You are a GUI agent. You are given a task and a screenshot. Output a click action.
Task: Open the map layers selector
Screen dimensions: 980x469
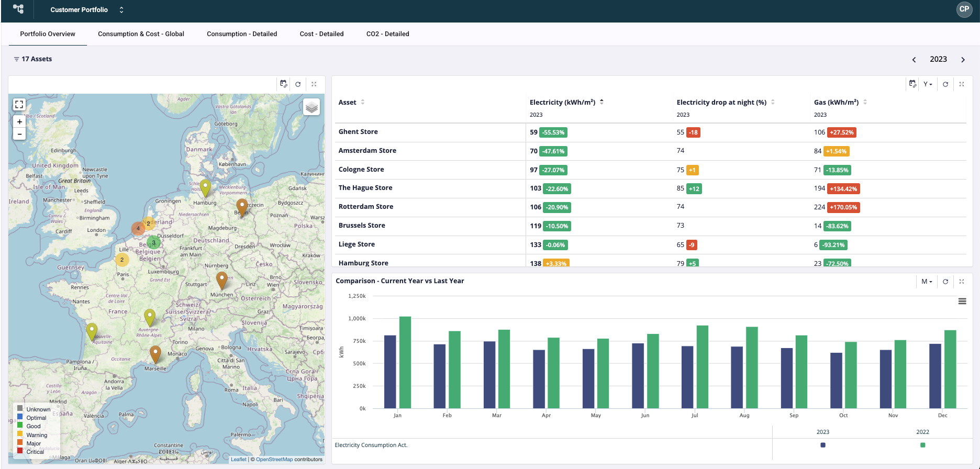pyautogui.click(x=311, y=107)
